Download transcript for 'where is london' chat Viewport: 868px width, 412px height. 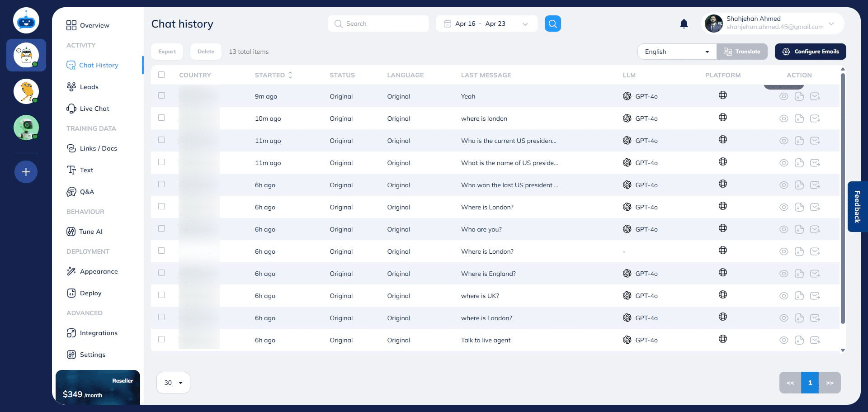799,118
